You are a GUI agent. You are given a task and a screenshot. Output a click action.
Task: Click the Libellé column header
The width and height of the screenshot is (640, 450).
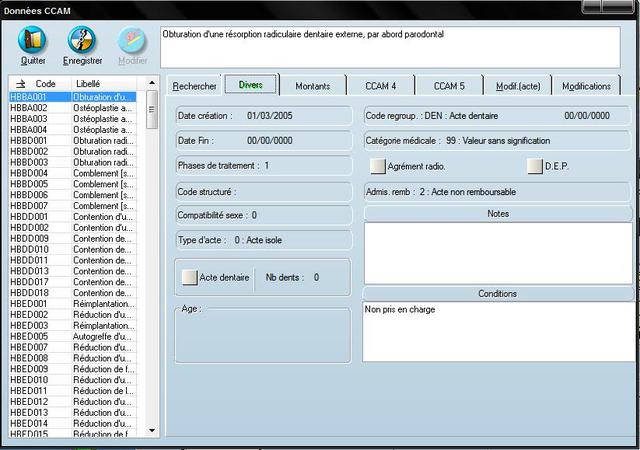[x=88, y=83]
